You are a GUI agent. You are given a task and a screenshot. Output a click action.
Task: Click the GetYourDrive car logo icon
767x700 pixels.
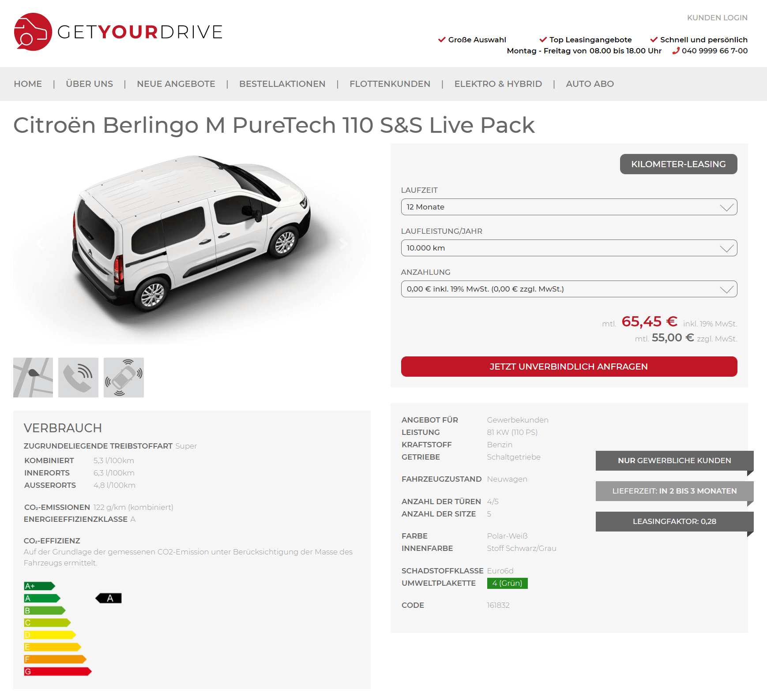(33, 32)
